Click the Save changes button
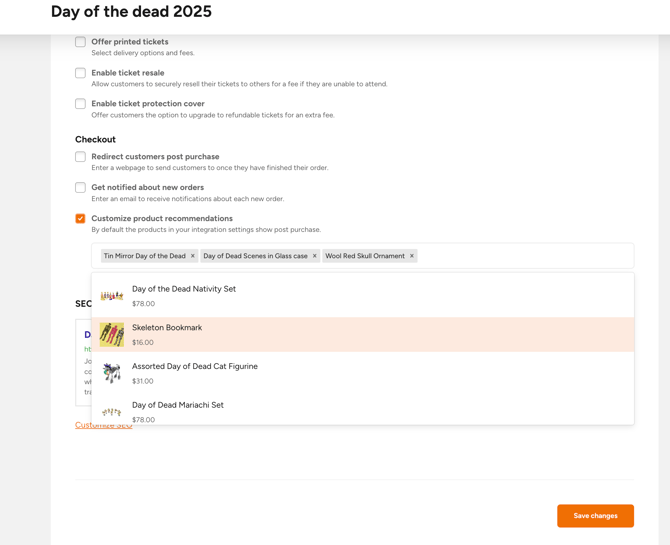This screenshot has width=670, height=545. click(x=595, y=516)
